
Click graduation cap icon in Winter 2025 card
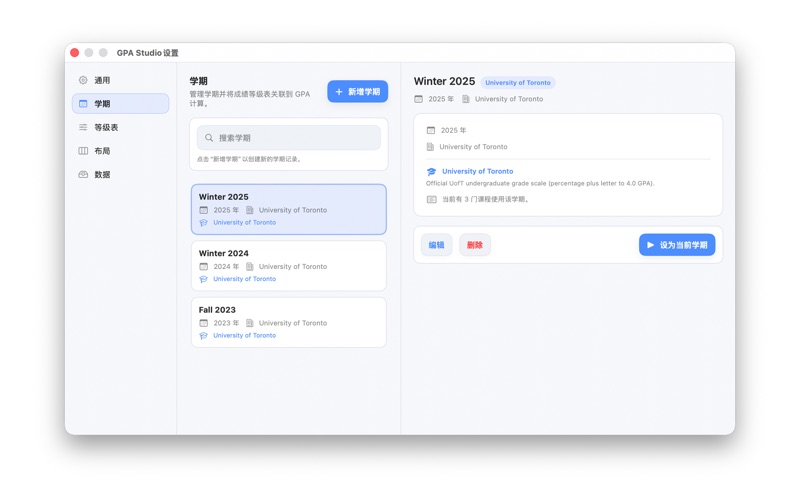point(204,222)
